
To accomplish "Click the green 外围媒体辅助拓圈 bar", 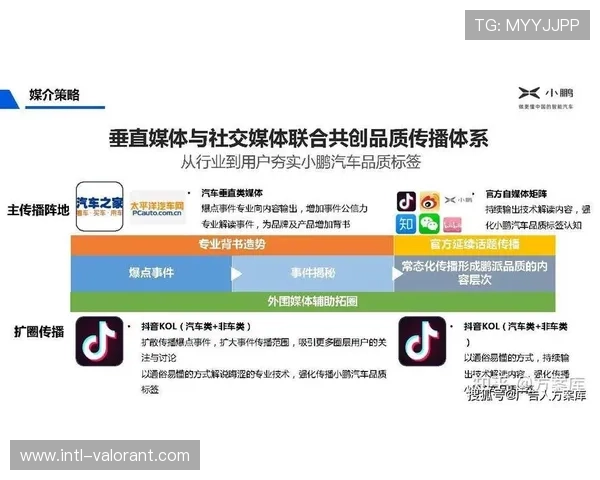I will tap(313, 301).
